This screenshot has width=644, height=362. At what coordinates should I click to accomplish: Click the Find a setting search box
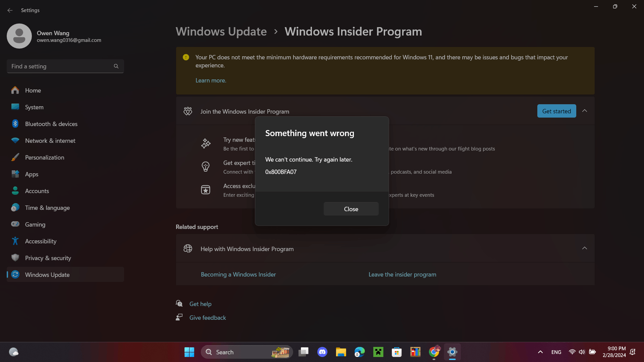point(65,66)
